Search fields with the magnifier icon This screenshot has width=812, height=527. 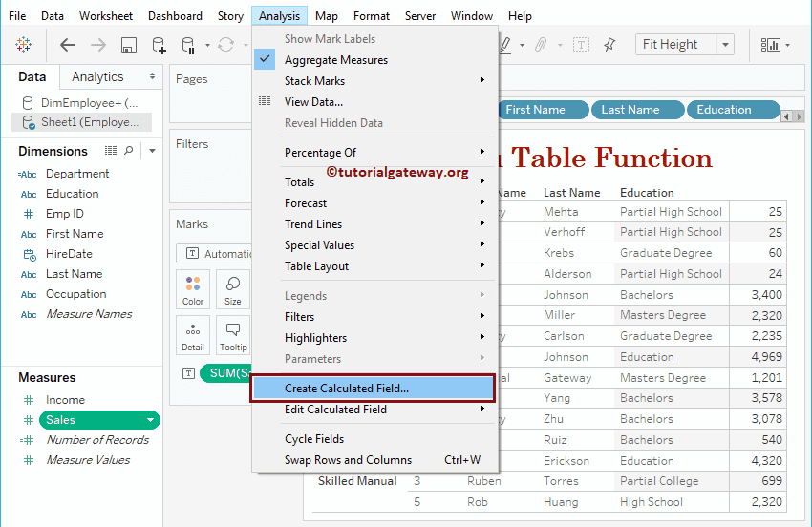pos(129,151)
